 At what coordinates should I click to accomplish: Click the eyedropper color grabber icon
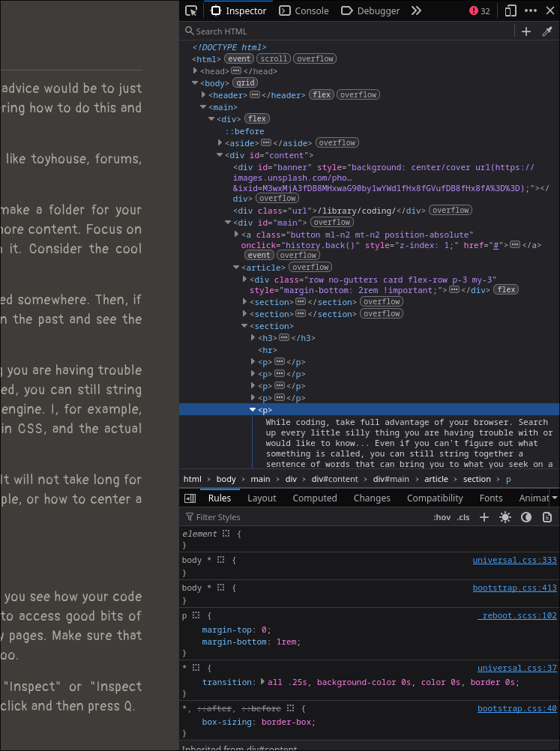547,31
